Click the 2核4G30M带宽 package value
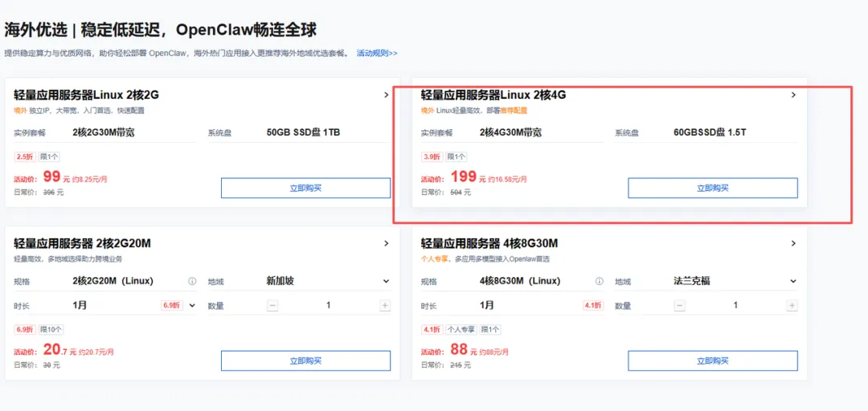The width and height of the screenshot is (868, 411). [510, 132]
